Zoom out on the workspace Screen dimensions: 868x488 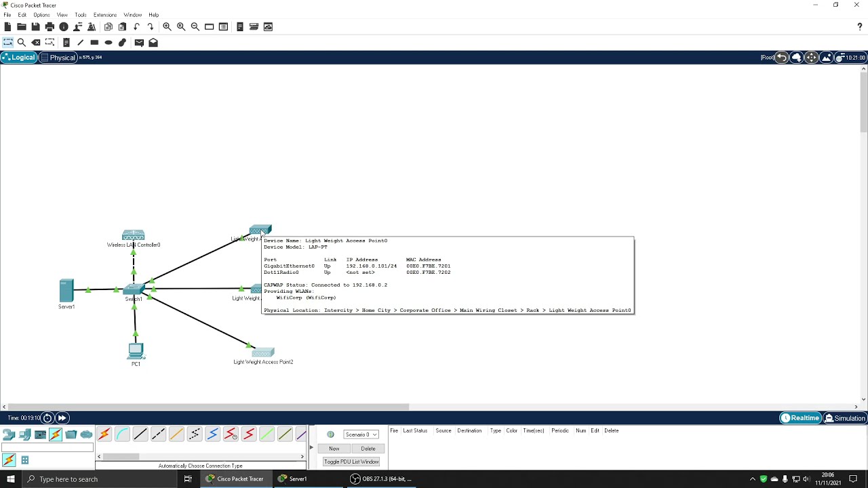[x=195, y=26]
